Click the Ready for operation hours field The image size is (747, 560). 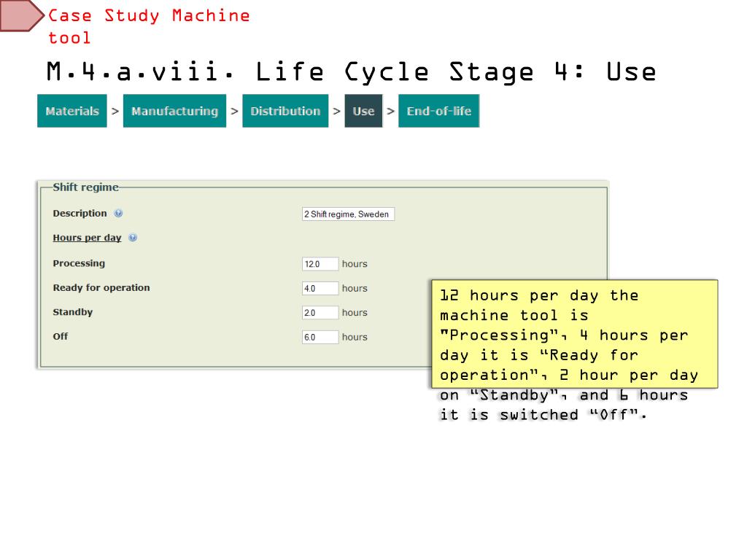[x=320, y=288]
